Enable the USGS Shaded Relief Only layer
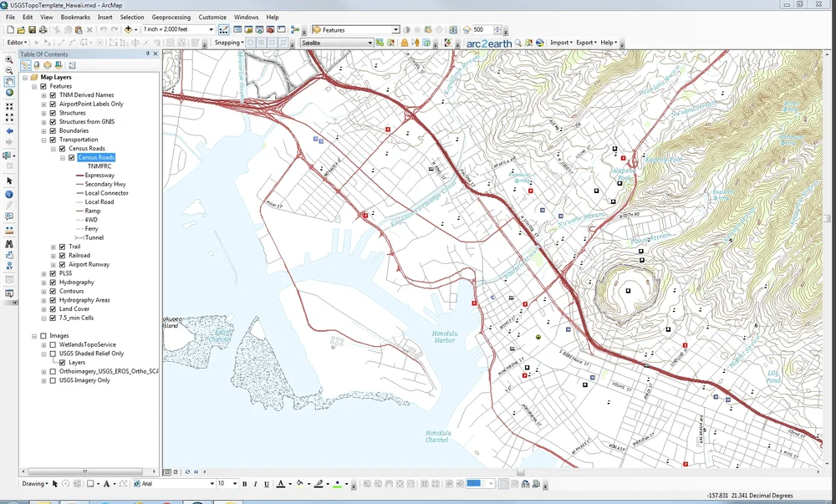The height and width of the screenshot is (504, 836). 53,354
